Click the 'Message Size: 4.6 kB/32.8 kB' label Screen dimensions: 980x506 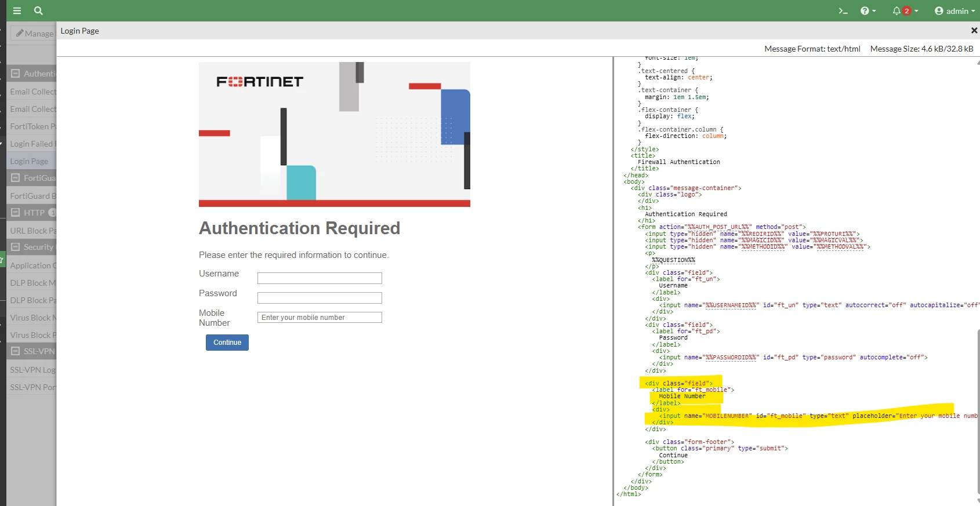pyautogui.click(x=921, y=49)
